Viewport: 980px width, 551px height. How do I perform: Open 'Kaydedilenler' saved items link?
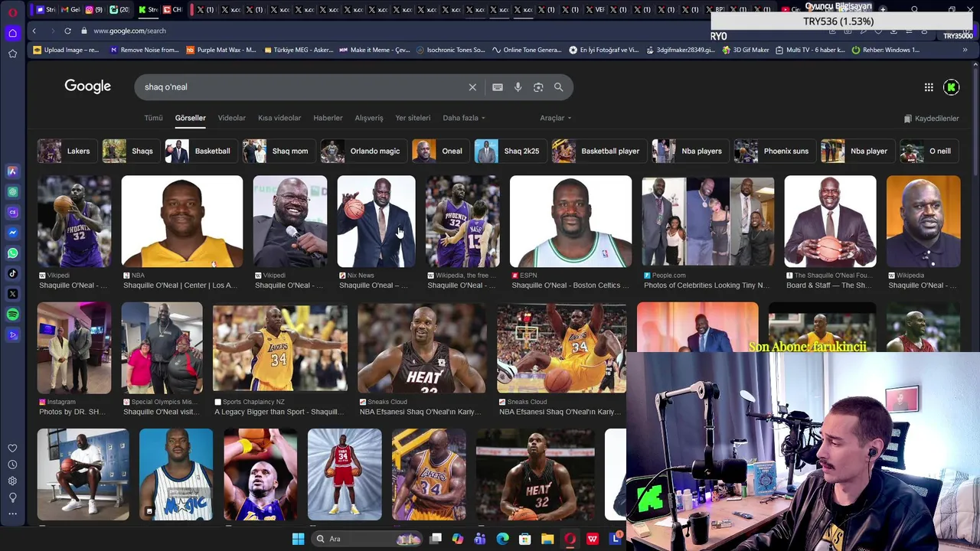click(x=931, y=119)
